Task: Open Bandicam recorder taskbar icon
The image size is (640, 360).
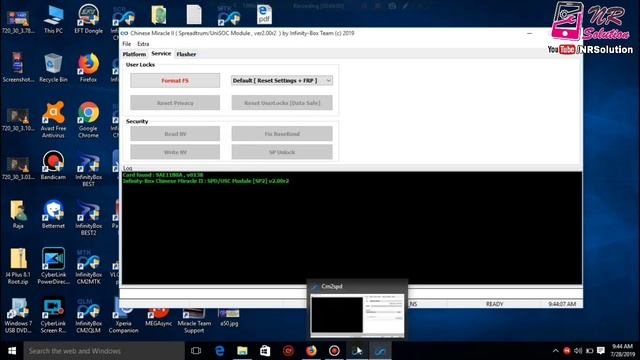Action: (334, 351)
